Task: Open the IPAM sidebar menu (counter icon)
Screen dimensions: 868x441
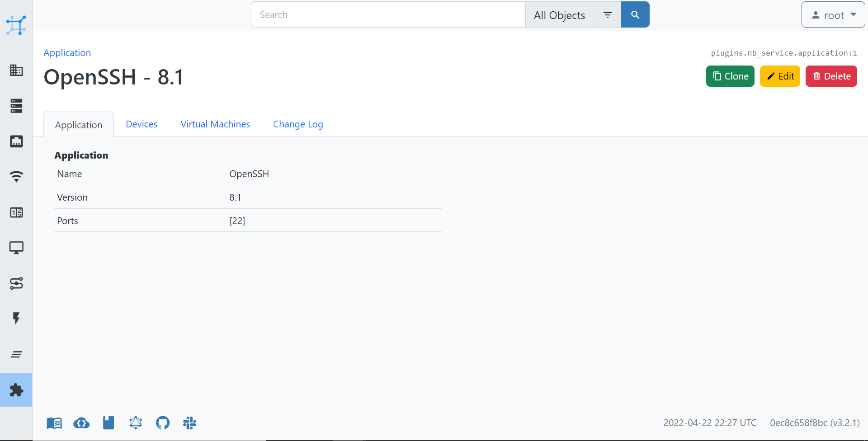Action: (16, 212)
